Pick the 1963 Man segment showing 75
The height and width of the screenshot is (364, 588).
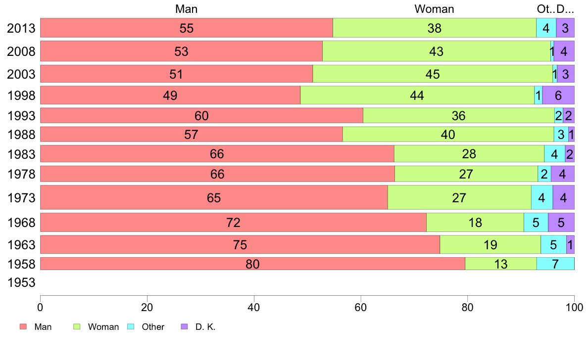tap(240, 245)
